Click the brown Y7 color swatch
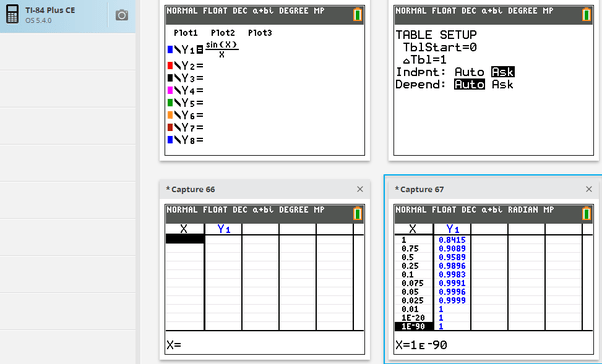 pos(170,127)
